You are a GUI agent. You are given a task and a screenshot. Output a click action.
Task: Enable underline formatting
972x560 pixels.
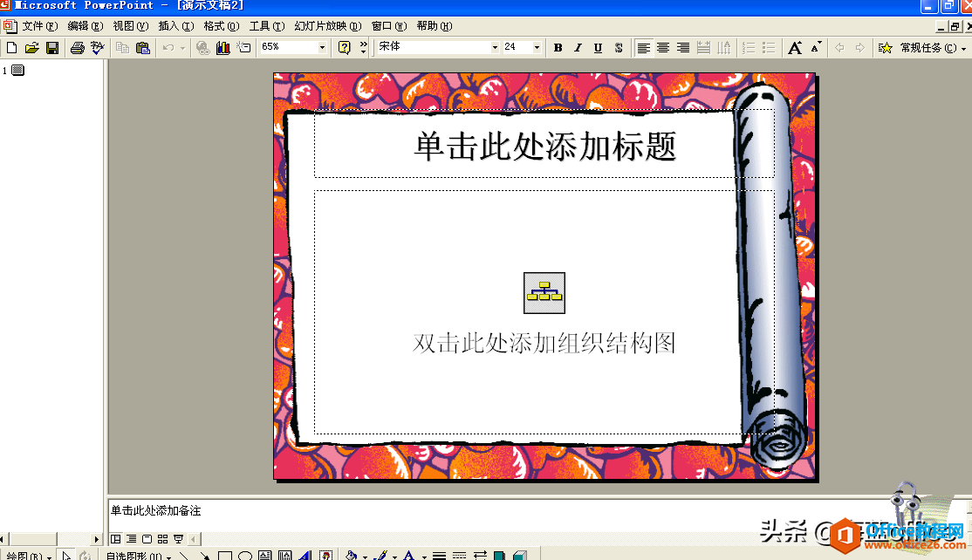tap(598, 47)
